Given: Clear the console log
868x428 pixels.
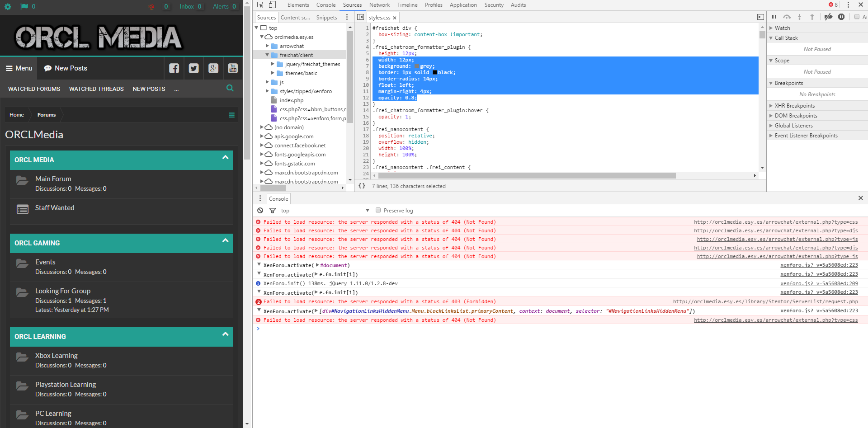Looking at the screenshot, I should 260,211.
